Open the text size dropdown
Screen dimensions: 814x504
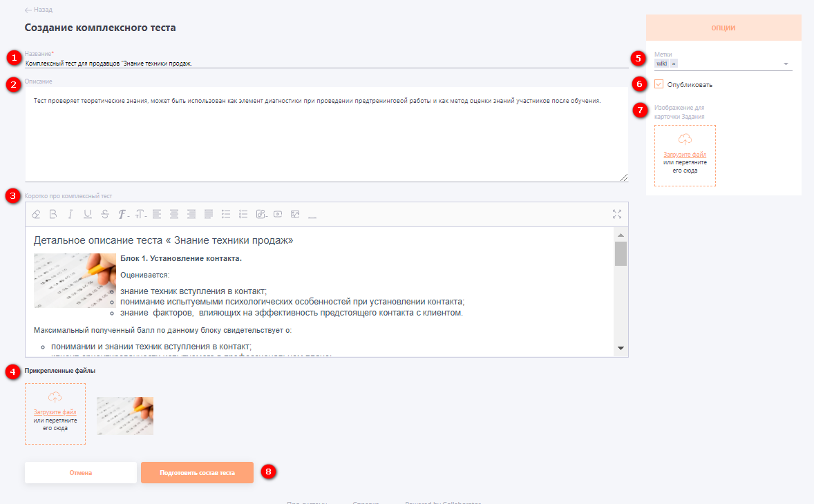click(140, 214)
